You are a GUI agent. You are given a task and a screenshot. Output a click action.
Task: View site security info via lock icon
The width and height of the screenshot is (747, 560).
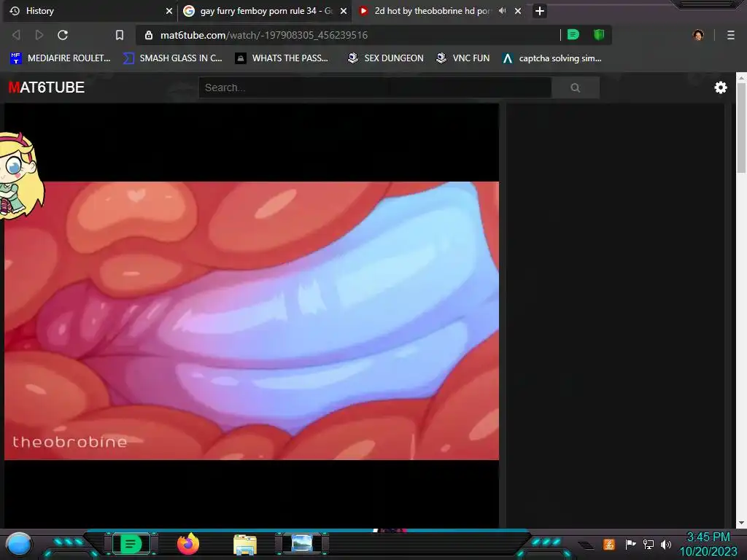pyautogui.click(x=149, y=35)
